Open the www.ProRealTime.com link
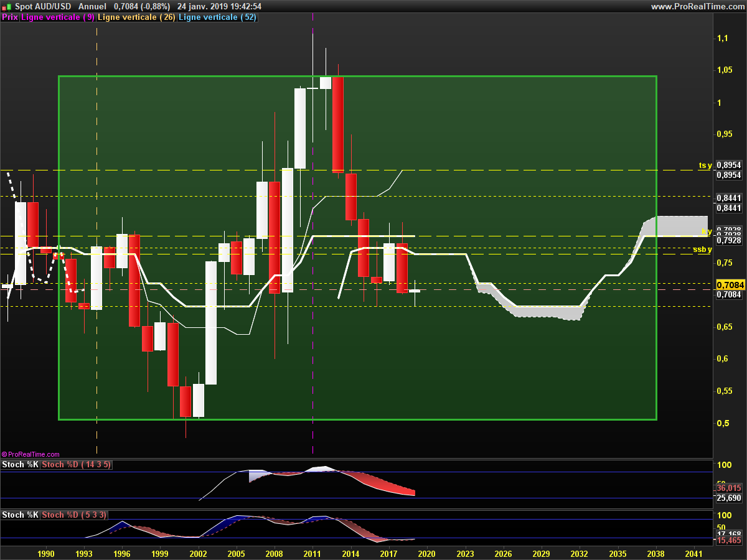 (x=697, y=6)
